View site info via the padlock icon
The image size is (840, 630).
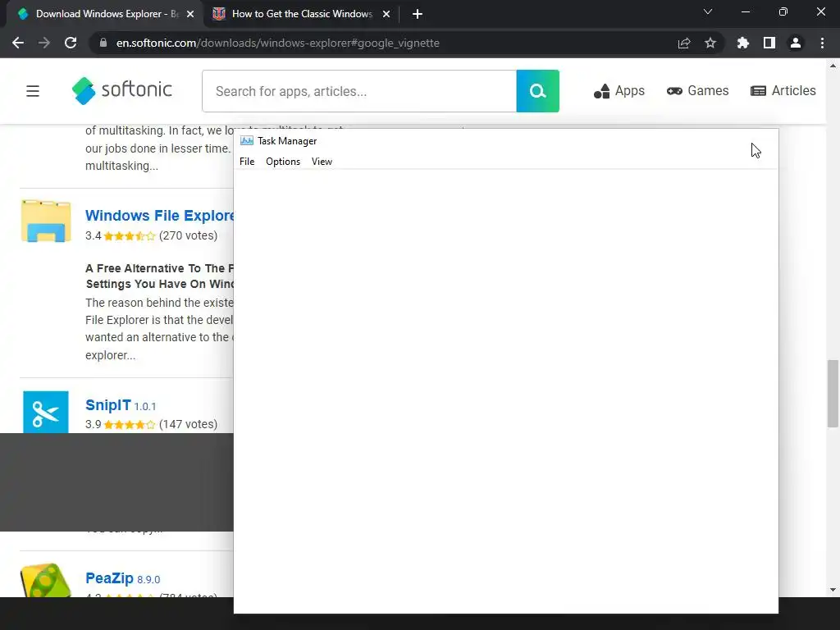(x=103, y=43)
